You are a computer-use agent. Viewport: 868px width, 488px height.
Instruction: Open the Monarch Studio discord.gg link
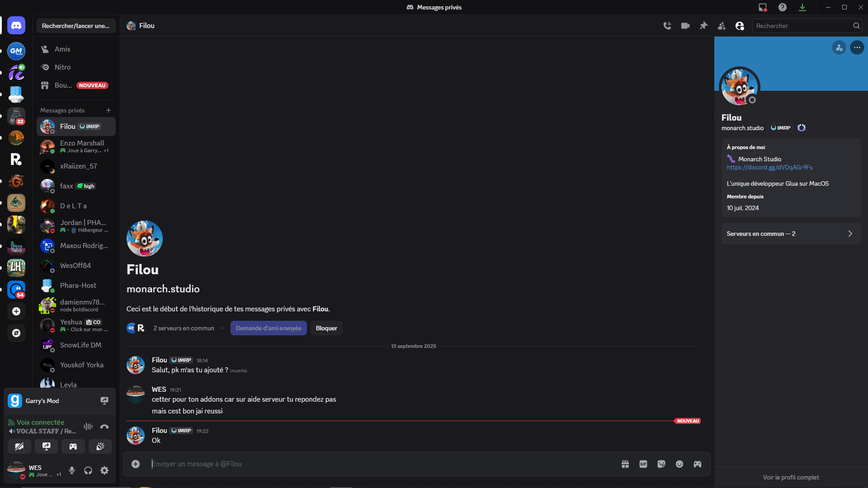[x=769, y=168]
